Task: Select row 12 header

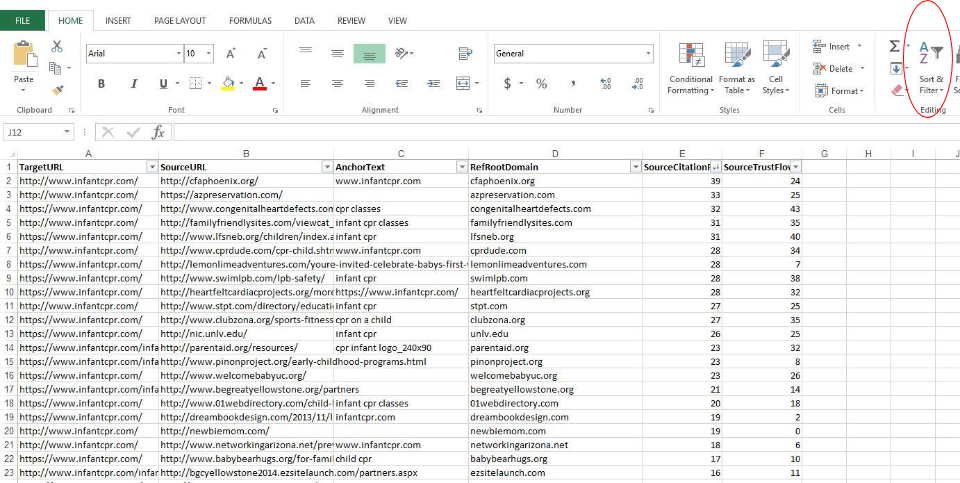Action: (x=9, y=320)
